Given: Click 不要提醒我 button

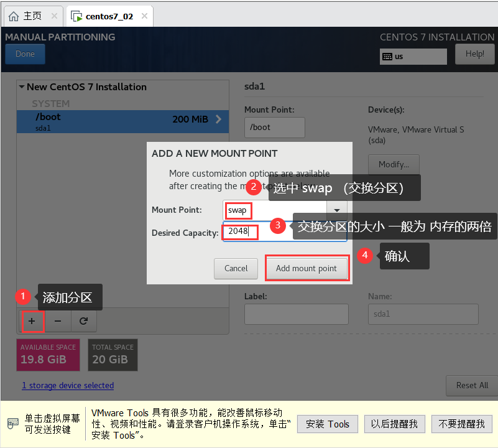Looking at the screenshot, I should point(461,424).
